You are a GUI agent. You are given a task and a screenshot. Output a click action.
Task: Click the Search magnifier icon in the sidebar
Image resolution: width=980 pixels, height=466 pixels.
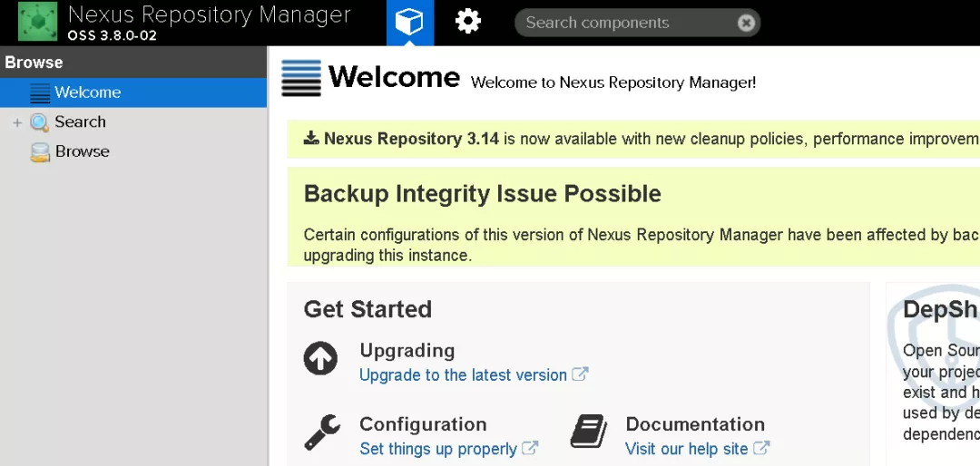40,122
